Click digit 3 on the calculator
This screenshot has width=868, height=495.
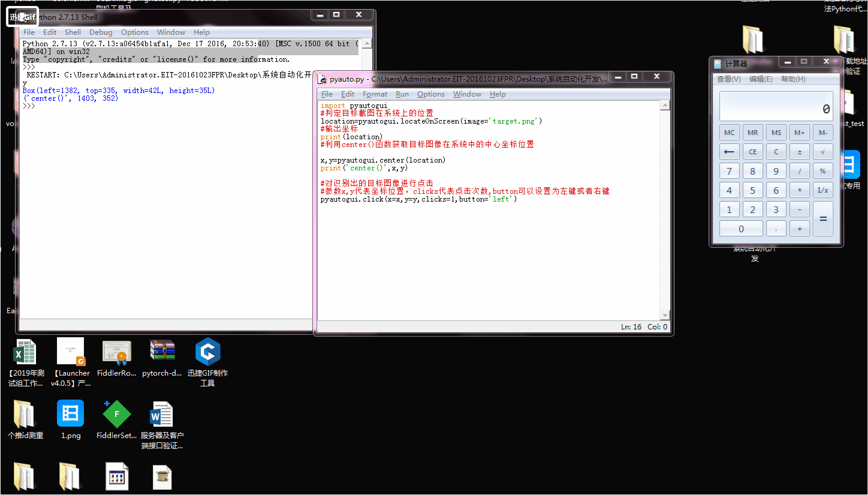776,209
